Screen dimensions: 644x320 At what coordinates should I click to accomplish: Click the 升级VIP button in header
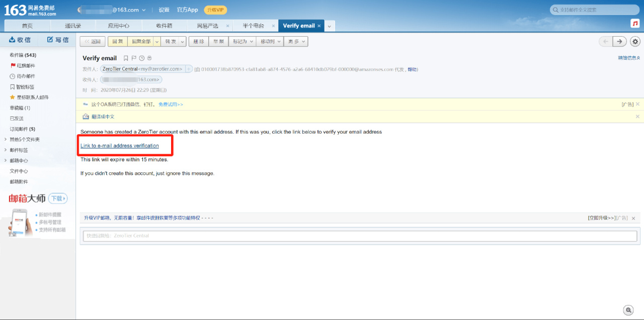(x=215, y=10)
